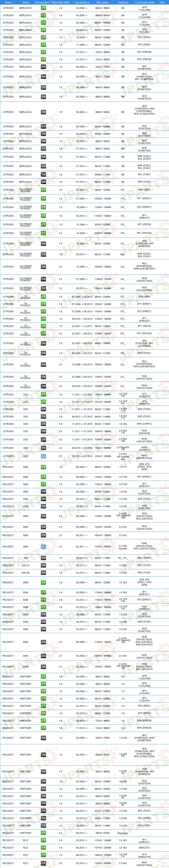Image resolution: width=169 pixels, height=868 pixels.
Task: Click the petrol icon in the Peugeot 5008 5GZ (EP6FDT) row
Action: coord(43,607)
